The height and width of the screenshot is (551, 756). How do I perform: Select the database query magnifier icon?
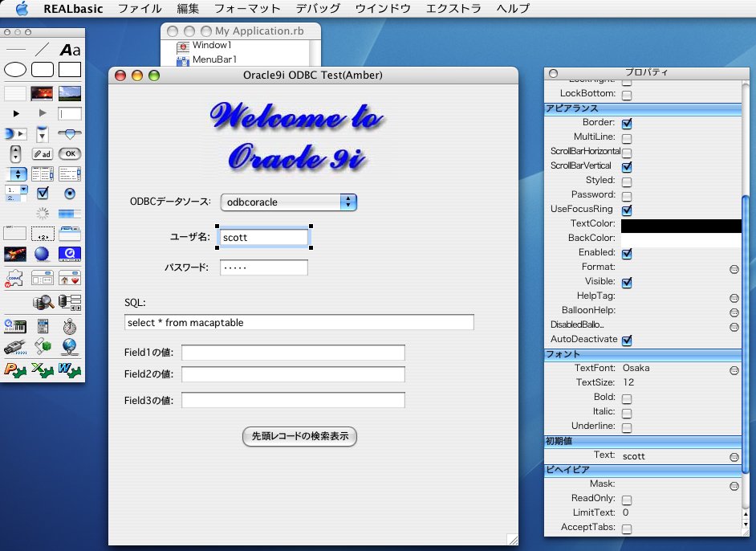43,302
